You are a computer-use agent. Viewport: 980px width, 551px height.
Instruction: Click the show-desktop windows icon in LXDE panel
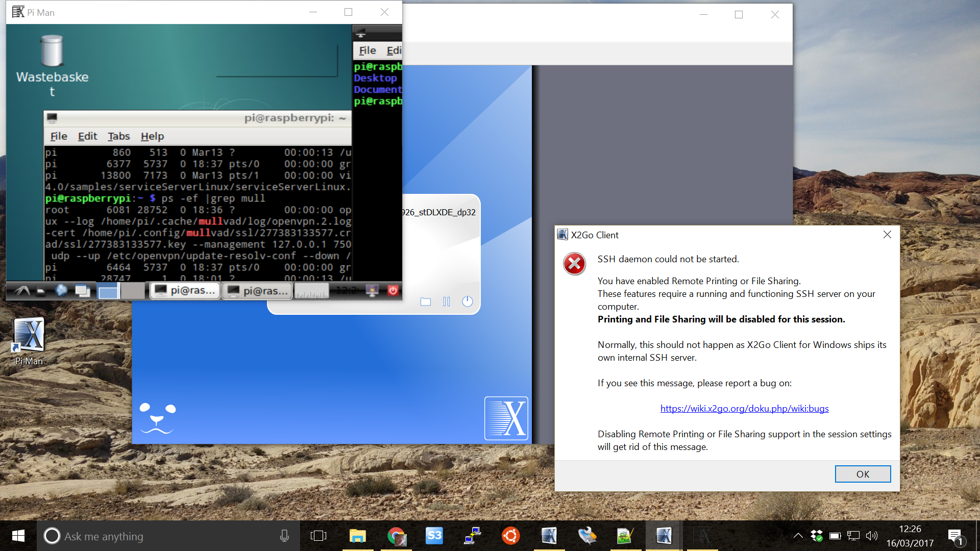(x=82, y=291)
